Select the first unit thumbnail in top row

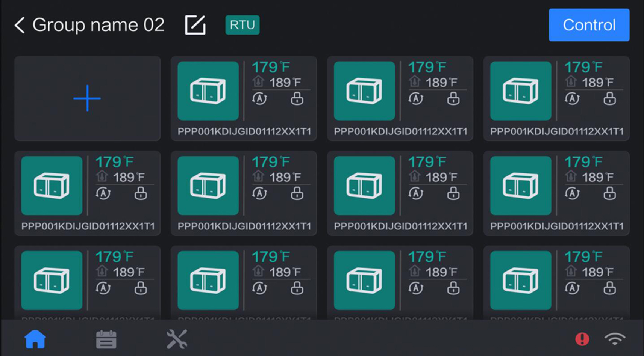point(208,91)
